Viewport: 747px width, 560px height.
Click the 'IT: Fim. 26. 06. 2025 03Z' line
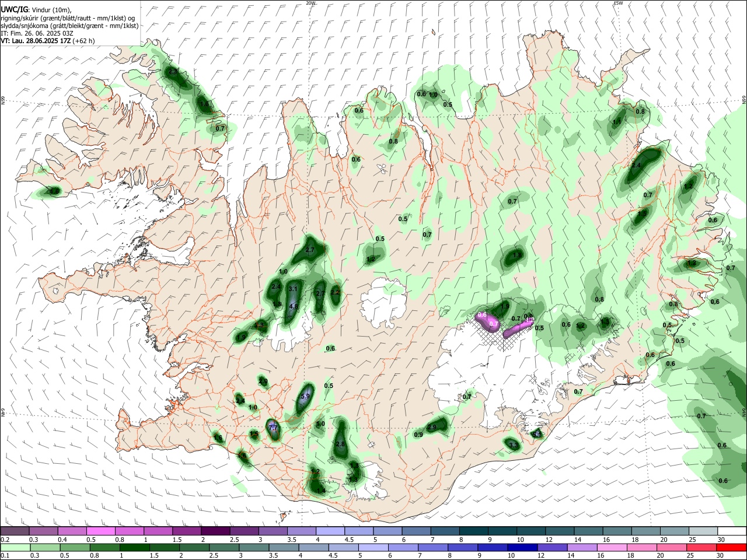pos(37,33)
